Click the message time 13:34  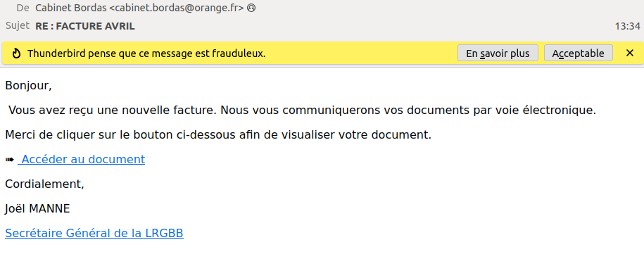[628, 26]
